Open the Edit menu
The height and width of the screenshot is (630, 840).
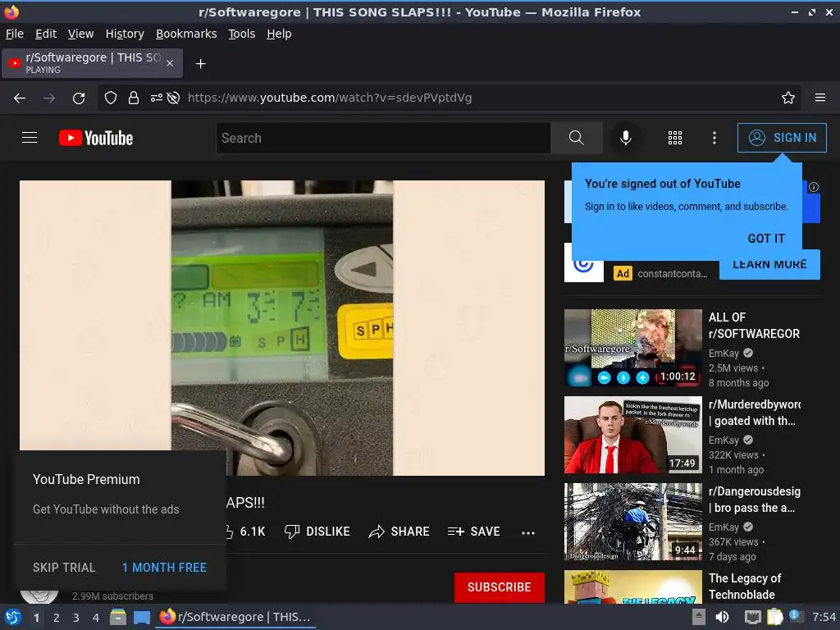(x=46, y=34)
